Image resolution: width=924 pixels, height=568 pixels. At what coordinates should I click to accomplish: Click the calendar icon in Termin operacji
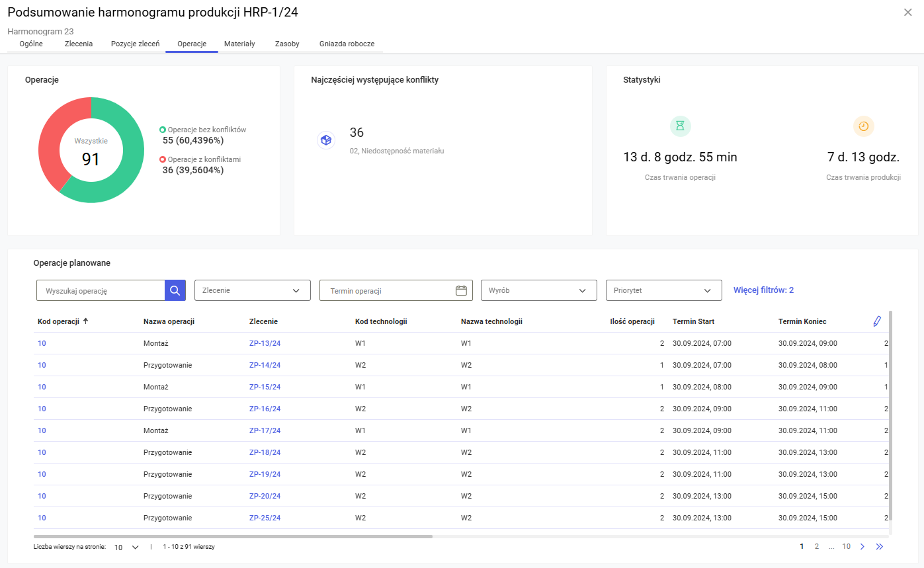[x=461, y=290]
